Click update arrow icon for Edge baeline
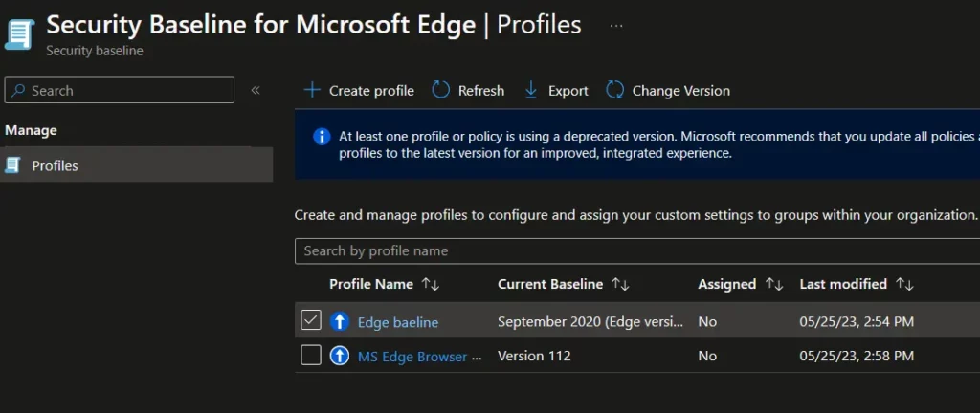The width and height of the screenshot is (980, 413). (340, 321)
